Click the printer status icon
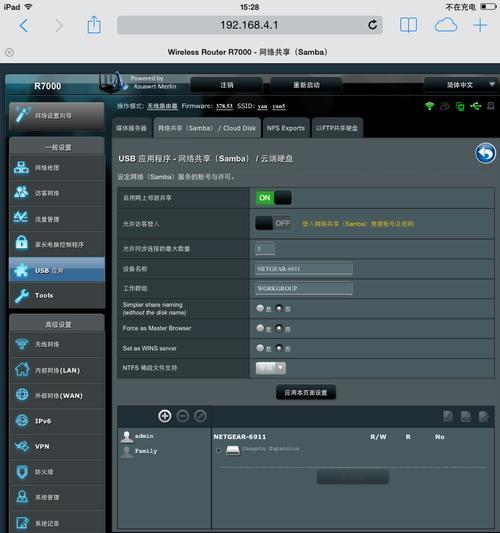 click(x=490, y=106)
